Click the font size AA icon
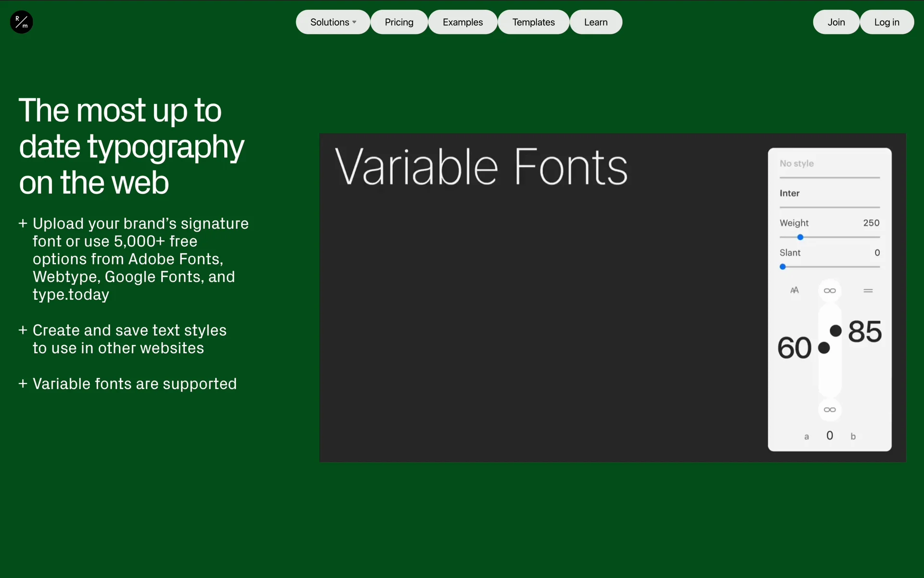Image resolution: width=924 pixels, height=578 pixels. pos(795,290)
